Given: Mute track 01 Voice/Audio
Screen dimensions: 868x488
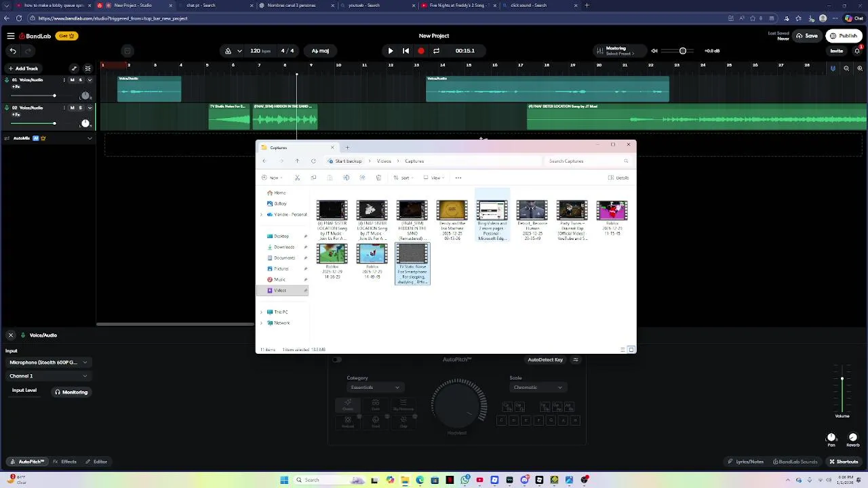Looking at the screenshot, I should click(73, 80).
